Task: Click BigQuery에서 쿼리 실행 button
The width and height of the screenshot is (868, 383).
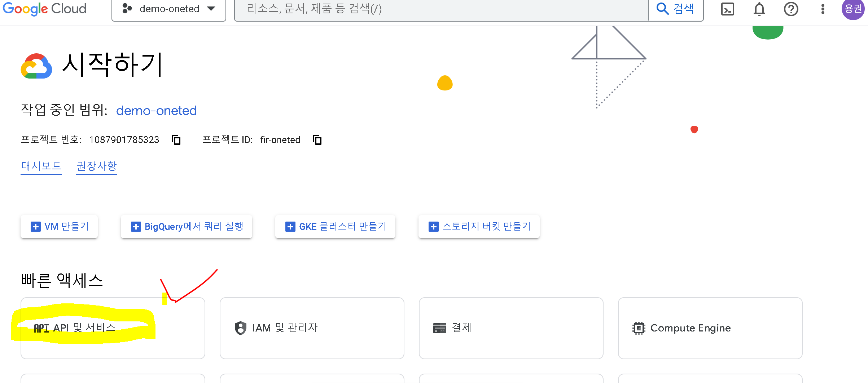Action: (x=187, y=227)
